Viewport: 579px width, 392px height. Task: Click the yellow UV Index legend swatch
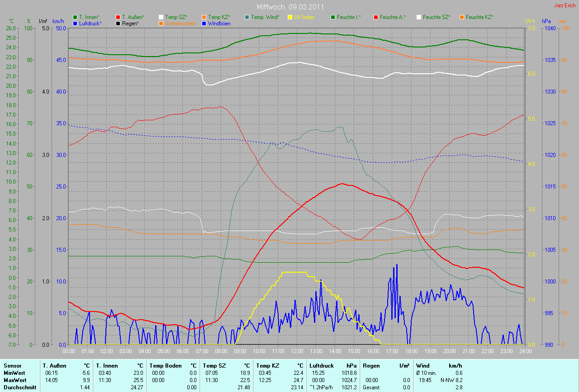click(290, 17)
